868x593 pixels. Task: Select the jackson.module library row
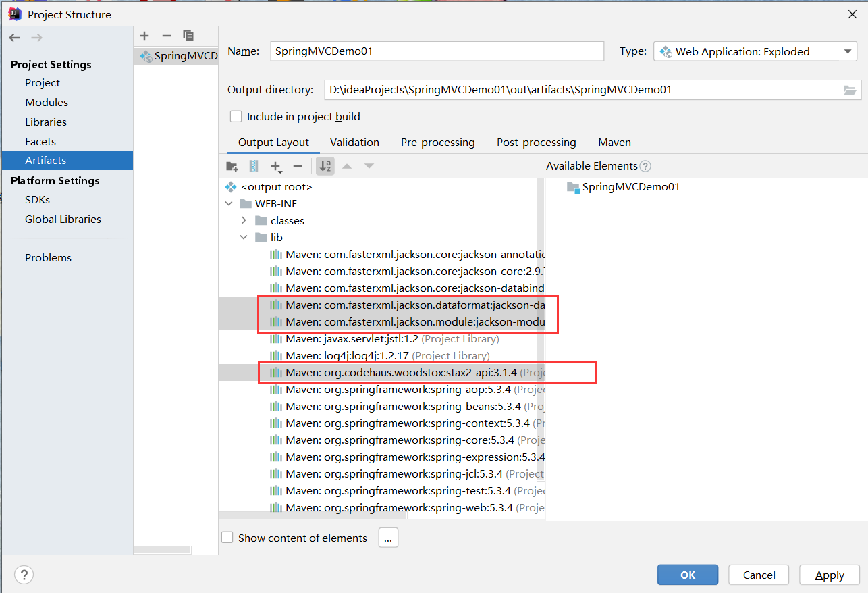408,322
